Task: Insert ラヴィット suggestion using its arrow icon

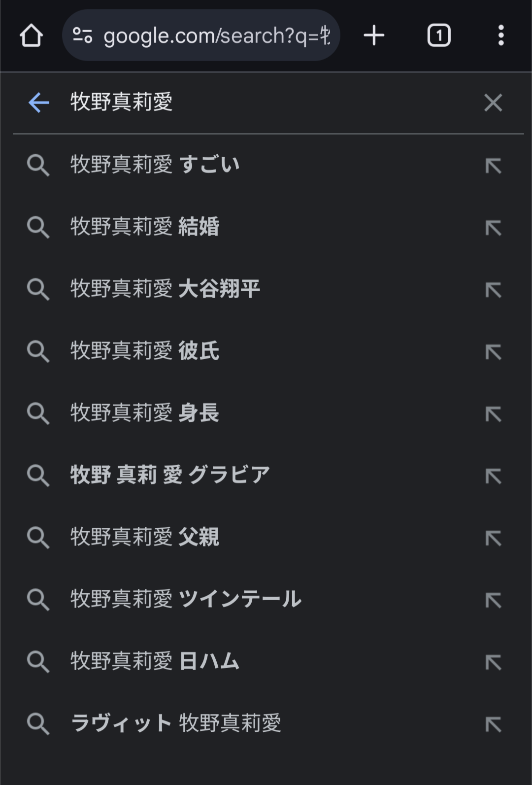Action: [493, 724]
